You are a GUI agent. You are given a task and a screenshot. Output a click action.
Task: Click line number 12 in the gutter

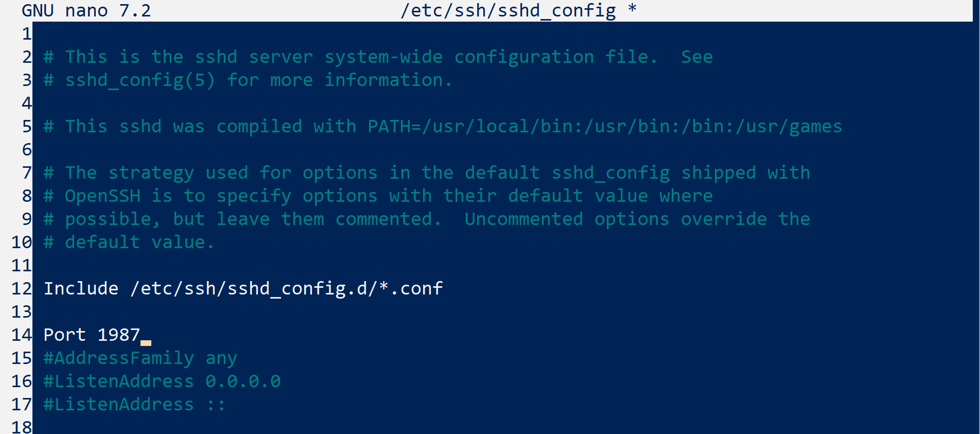click(22, 289)
